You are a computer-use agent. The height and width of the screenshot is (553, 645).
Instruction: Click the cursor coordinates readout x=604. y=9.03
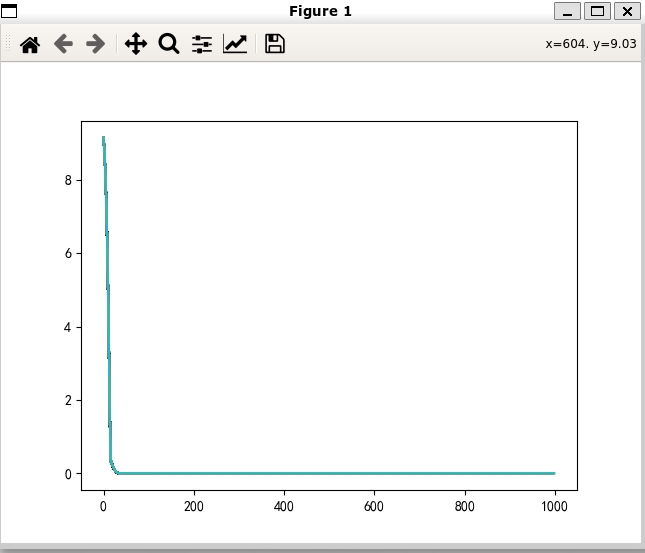[591, 44]
